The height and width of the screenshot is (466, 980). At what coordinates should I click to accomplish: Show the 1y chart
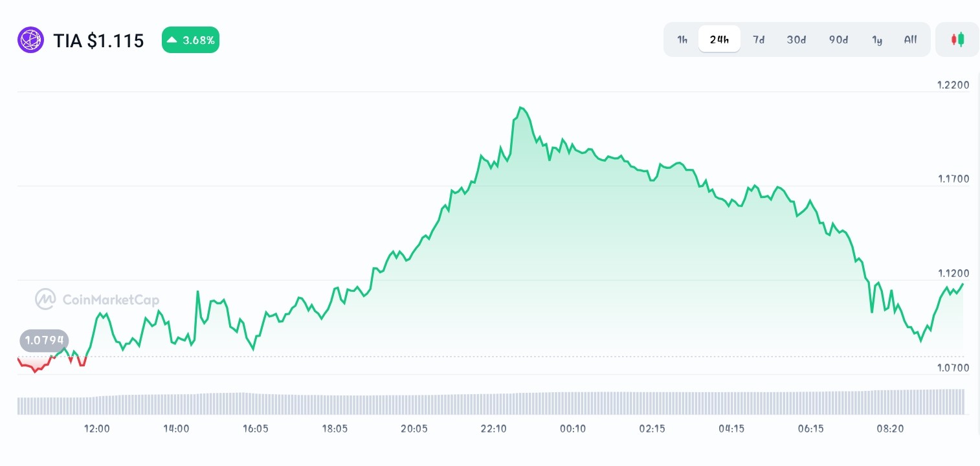coord(877,39)
